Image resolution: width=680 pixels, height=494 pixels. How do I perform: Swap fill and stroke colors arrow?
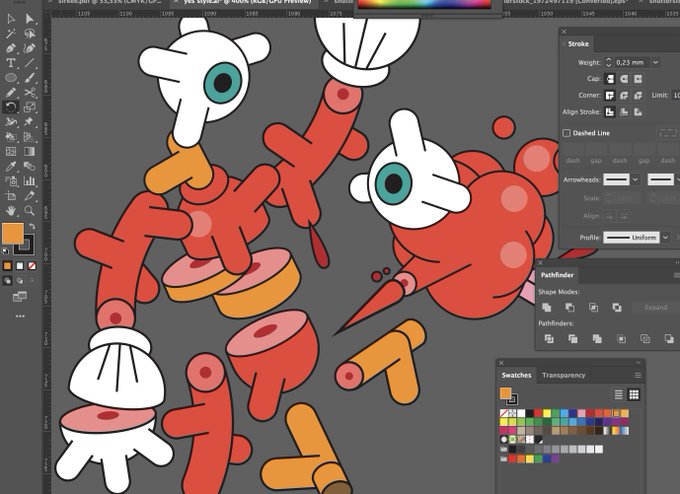pos(32,226)
